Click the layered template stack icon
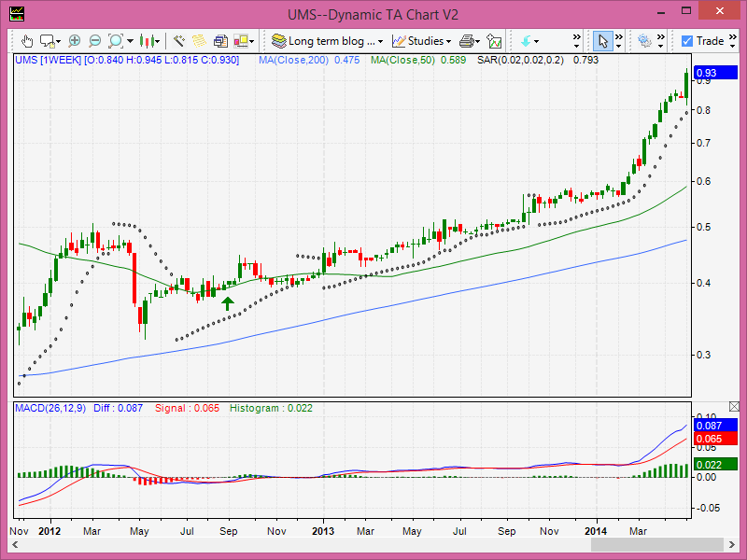This screenshot has width=747, height=560. tap(278, 41)
